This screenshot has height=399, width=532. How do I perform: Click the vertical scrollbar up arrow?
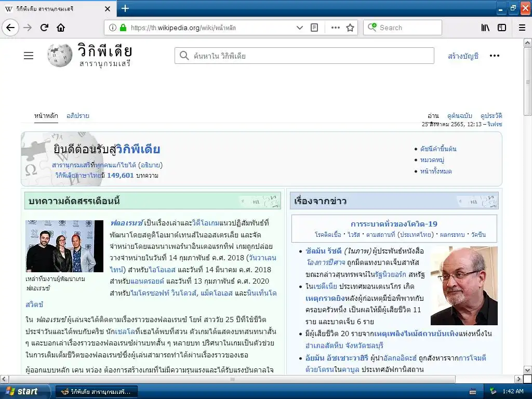[528, 43]
